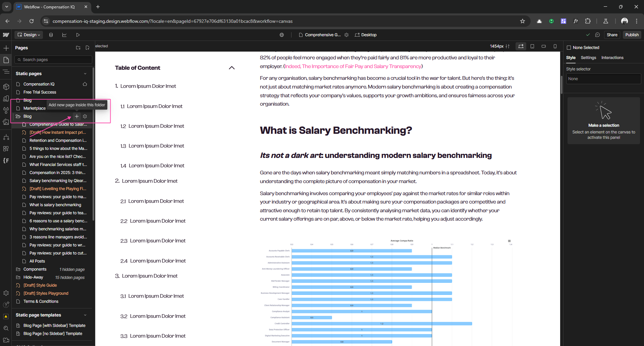This screenshot has height=346, width=644.
Task: Open locale globe icon in top bar
Action: (282, 35)
